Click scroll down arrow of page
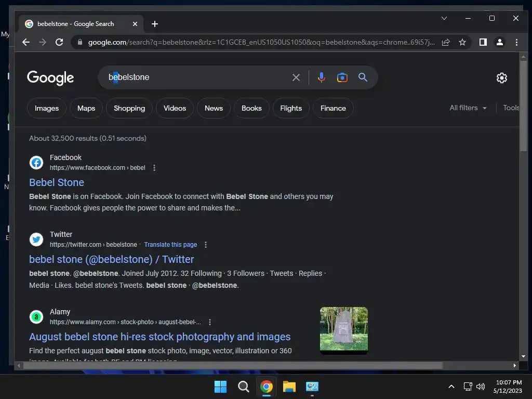 click(523, 356)
